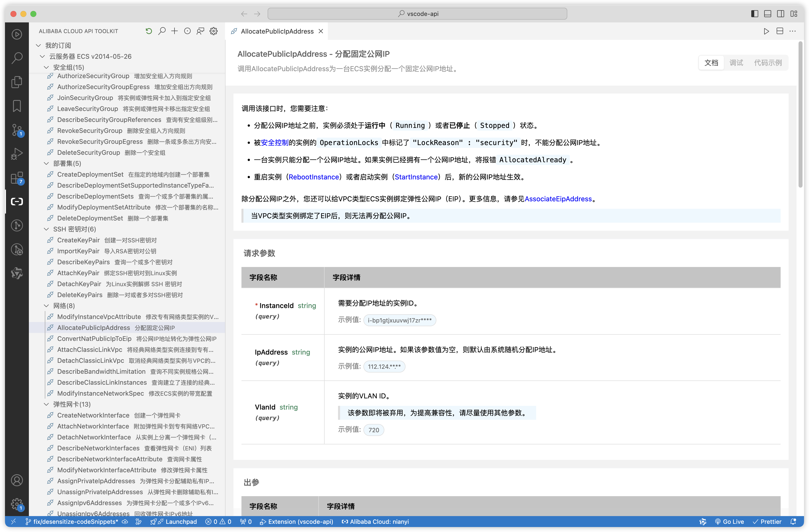Switch to the 调试 tab

pos(736,62)
